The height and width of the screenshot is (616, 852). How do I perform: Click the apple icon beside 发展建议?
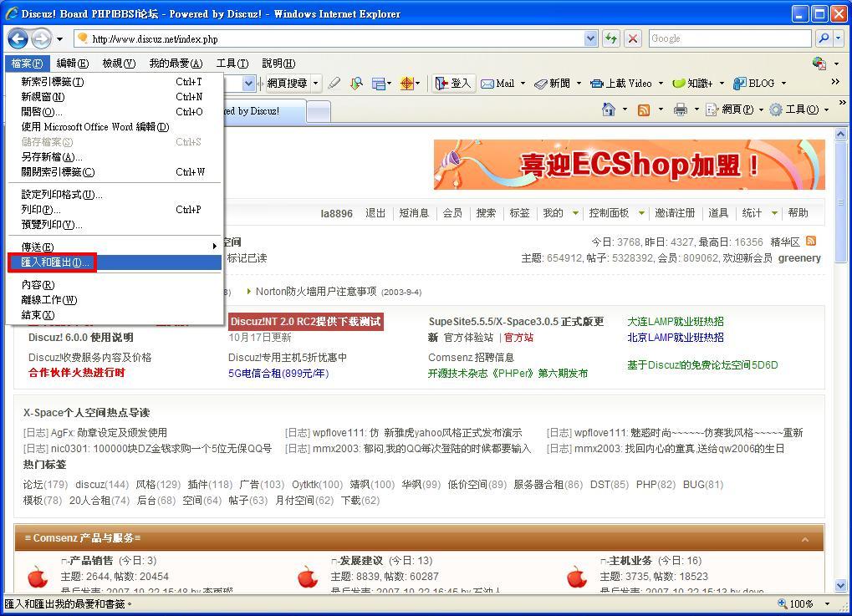point(308,577)
